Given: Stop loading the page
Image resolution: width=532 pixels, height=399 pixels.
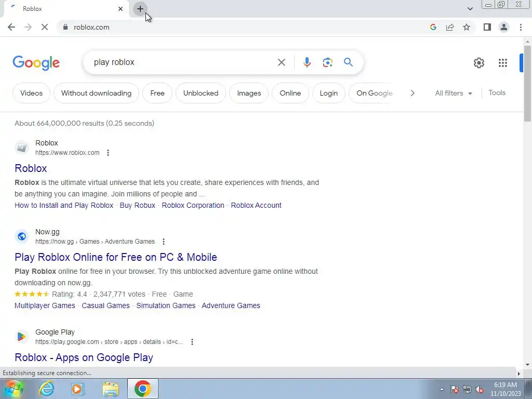Looking at the screenshot, I should coord(45,27).
